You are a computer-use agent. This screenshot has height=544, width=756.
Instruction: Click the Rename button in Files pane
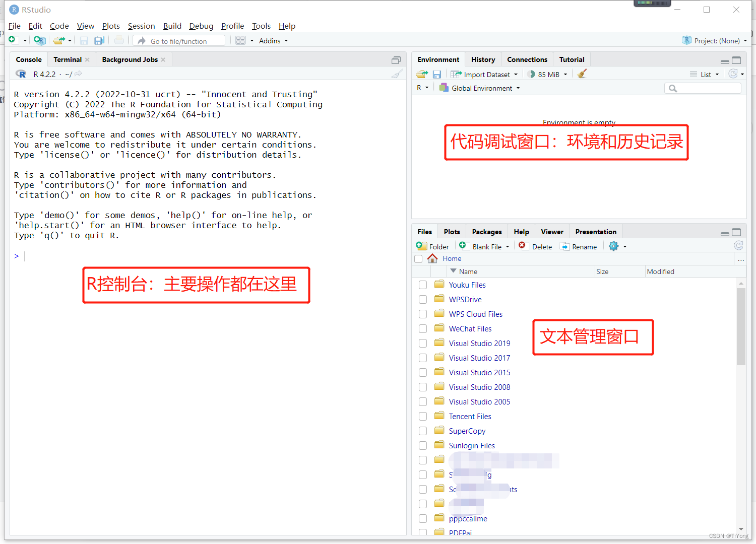pyautogui.click(x=579, y=246)
